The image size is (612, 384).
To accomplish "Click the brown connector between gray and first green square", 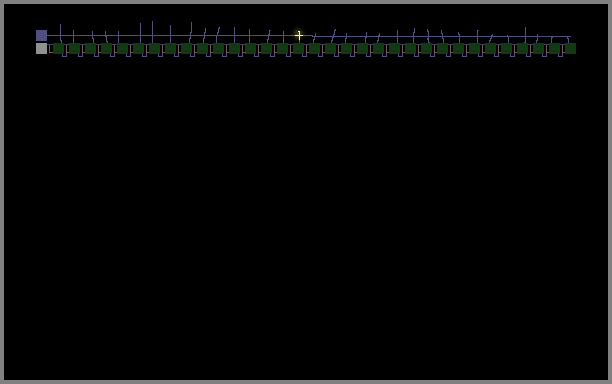I will tap(50, 49).
